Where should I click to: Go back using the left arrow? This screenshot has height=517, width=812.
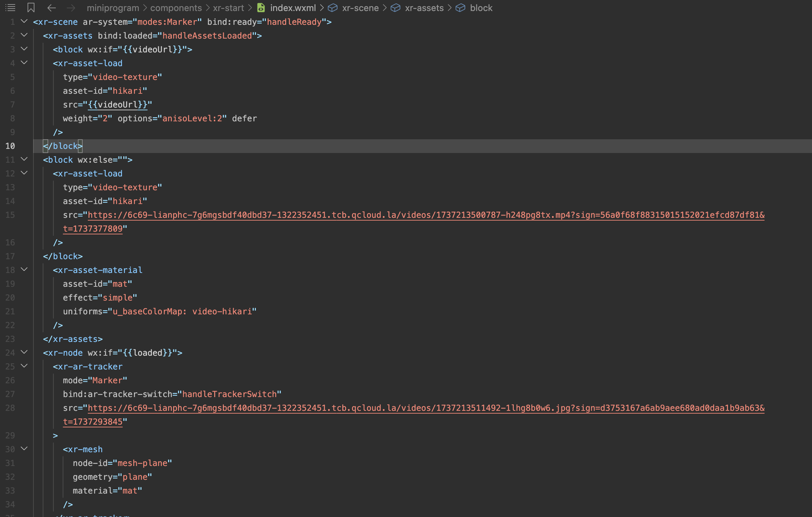click(x=51, y=8)
